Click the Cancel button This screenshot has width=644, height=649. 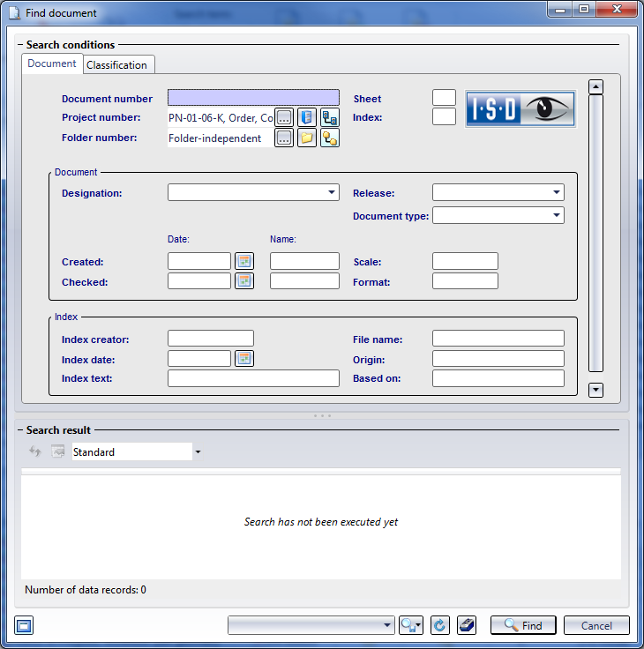596,625
